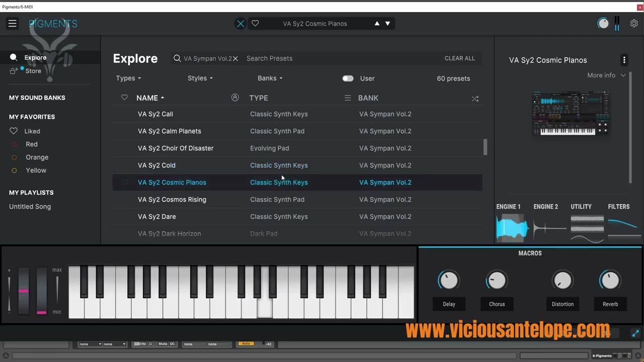Click the Arturia featured sort icon
Image resolution: width=644 pixels, height=362 pixels.
click(x=235, y=98)
